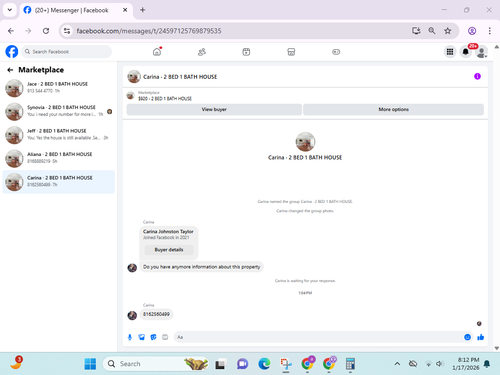The height and width of the screenshot is (375, 500).
Task: Click the large group photo thumbnail
Action: point(305,142)
